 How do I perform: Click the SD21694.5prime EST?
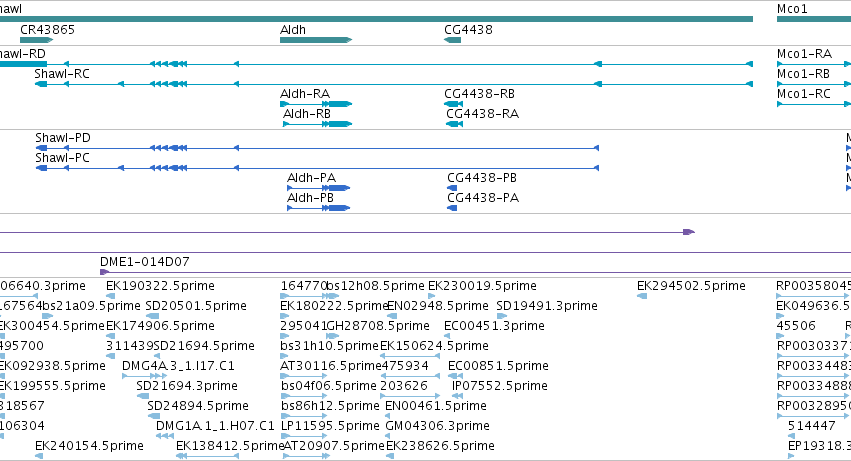(204, 346)
